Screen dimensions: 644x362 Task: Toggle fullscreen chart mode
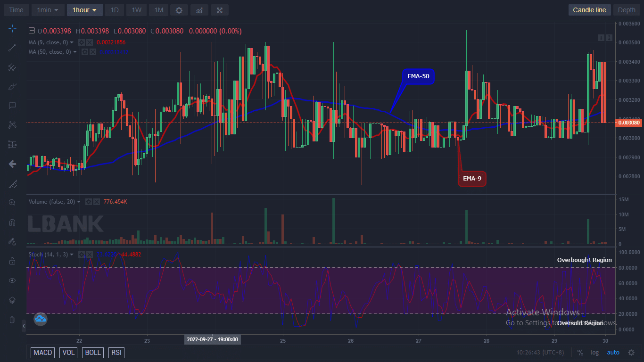click(x=220, y=10)
